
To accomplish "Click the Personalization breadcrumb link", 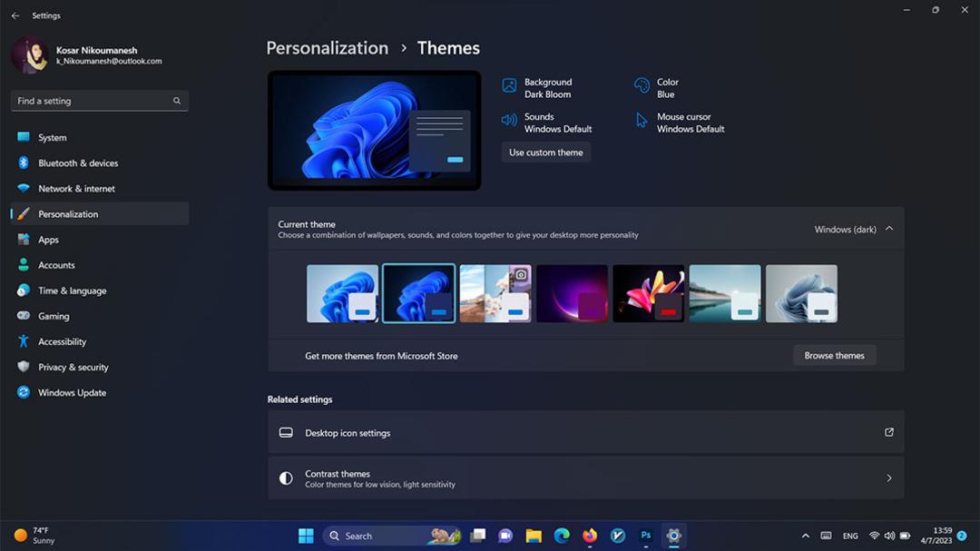I will point(327,48).
